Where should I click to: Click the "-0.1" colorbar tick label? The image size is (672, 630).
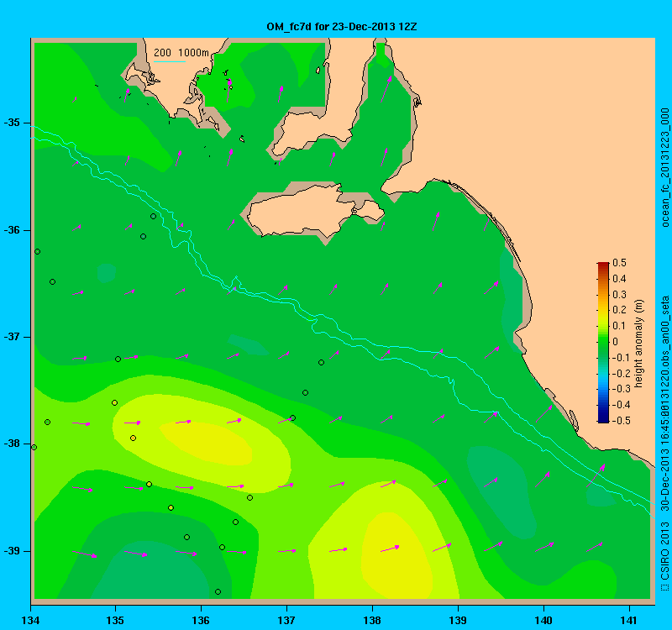pyautogui.click(x=621, y=358)
